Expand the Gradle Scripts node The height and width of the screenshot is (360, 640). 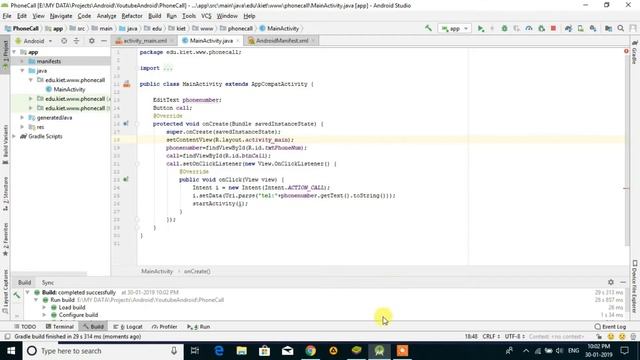tap(15, 136)
